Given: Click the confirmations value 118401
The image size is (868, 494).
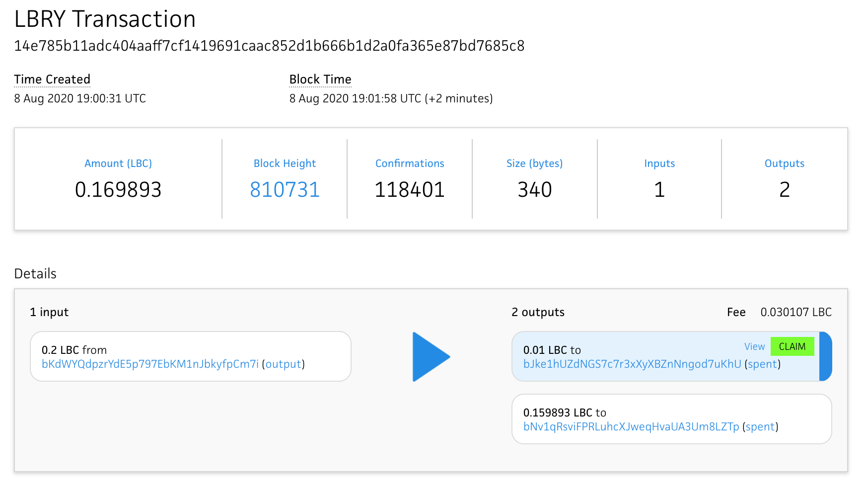Looking at the screenshot, I should [x=410, y=189].
